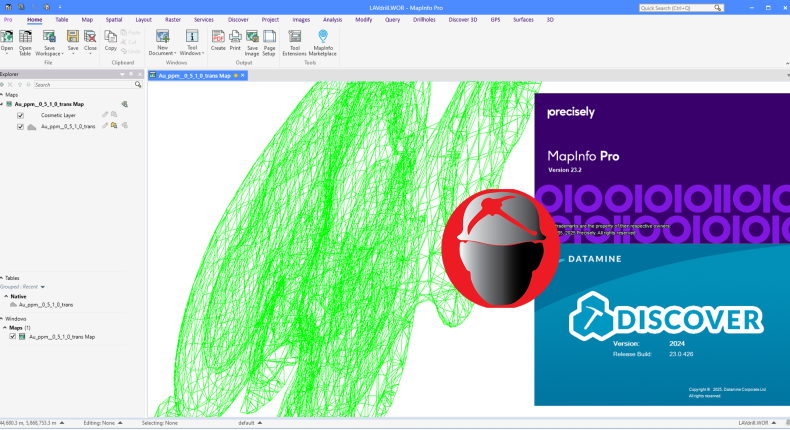Click the first quick access toolbar icon
The width and height of the screenshot is (790, 430).
8,8
